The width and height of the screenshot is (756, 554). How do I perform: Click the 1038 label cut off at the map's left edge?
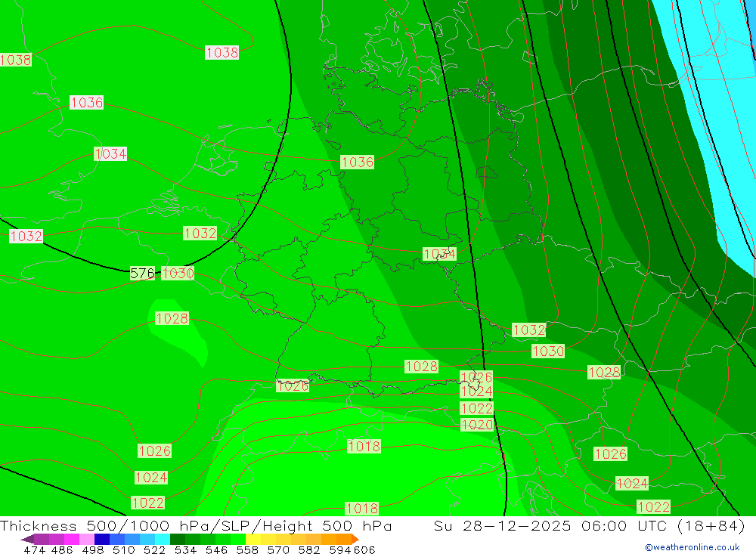pyautogui.click(x=15, y=60)
